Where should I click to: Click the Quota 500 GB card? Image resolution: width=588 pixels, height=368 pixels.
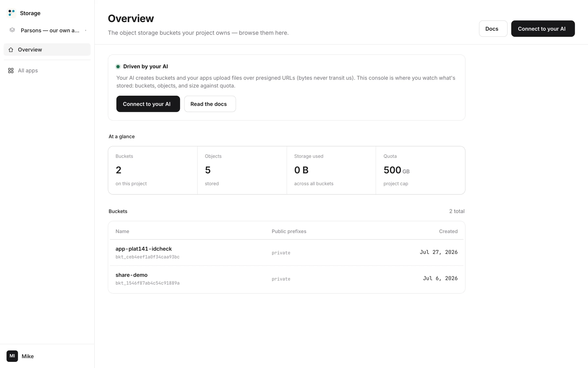pyautogui.click(x=420, y=170)
